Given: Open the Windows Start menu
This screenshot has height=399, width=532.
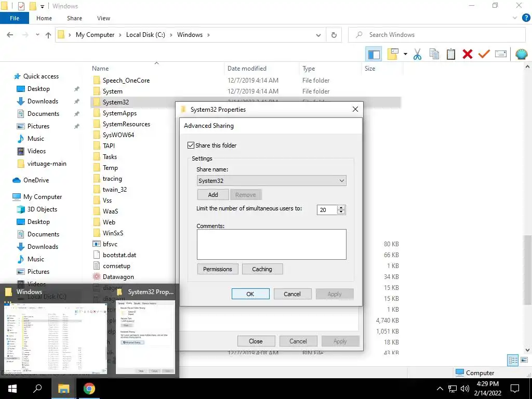Looking at the screenshot, I should pos(12,389).
